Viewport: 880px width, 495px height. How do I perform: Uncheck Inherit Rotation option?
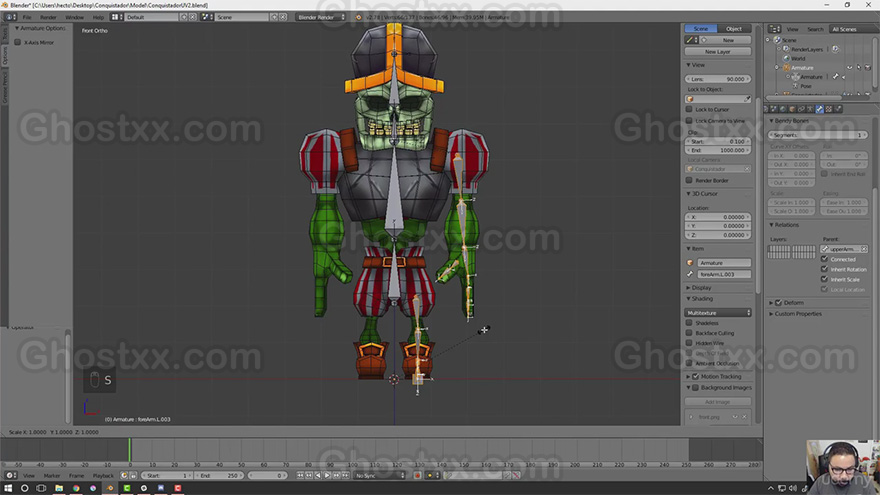[x=824, y=269]
